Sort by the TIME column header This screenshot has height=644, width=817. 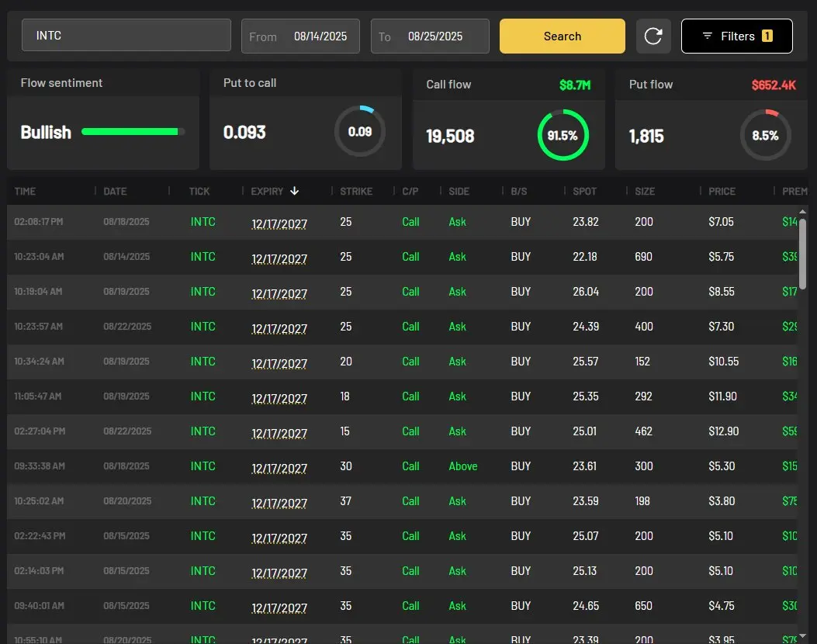pyautogui.click(x=25, y=191)
